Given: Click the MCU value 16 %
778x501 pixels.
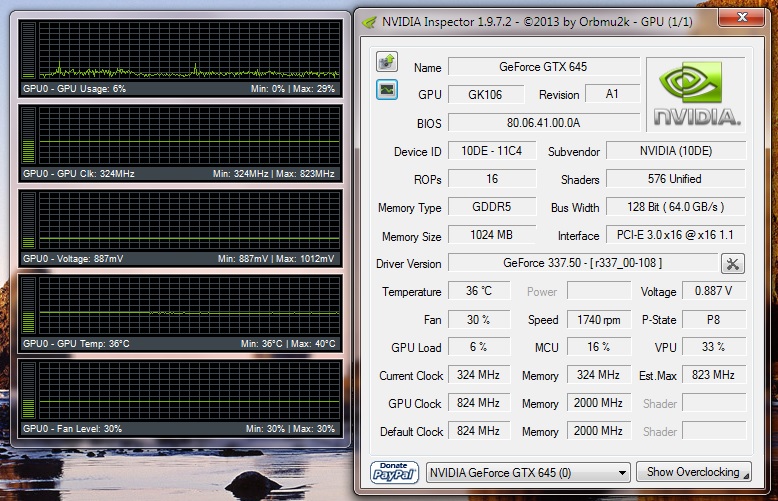Looking at the screenshot, I should 599,347.
